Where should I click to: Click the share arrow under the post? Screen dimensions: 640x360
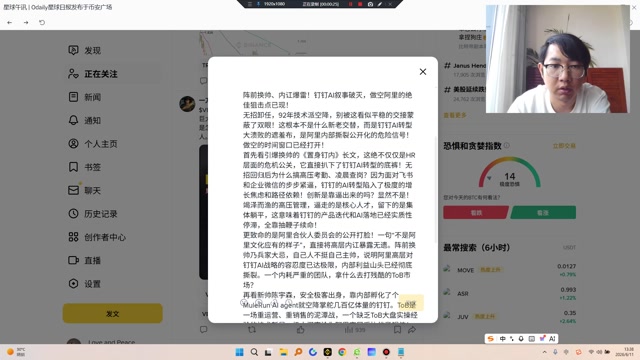coord(412,329)
